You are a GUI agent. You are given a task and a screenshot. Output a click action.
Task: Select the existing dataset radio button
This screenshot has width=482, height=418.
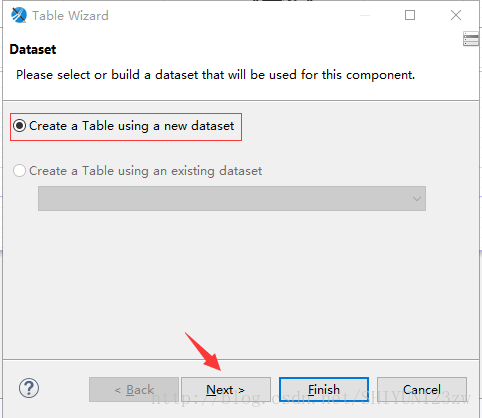pyautogui.click(x=19, y=171)
